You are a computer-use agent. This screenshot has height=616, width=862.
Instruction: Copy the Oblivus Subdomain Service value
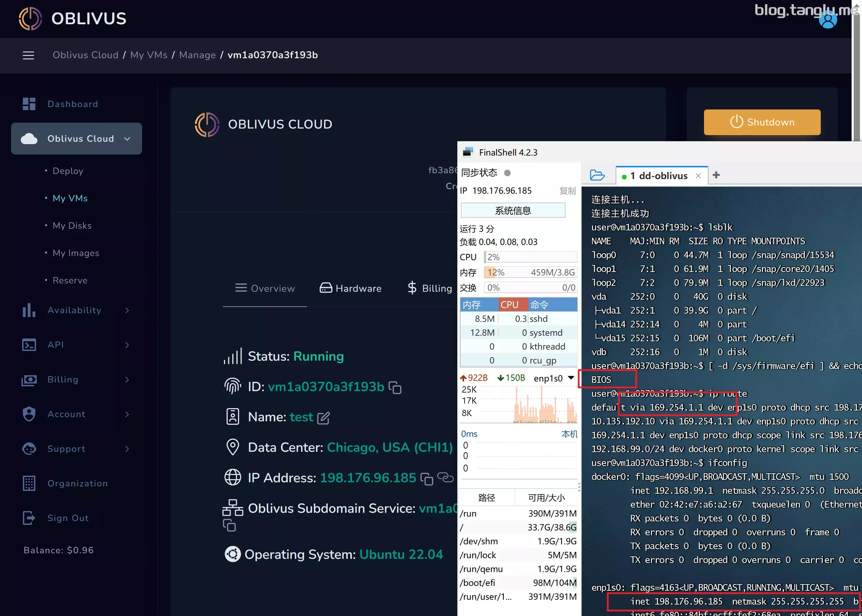tap(229, 525)
